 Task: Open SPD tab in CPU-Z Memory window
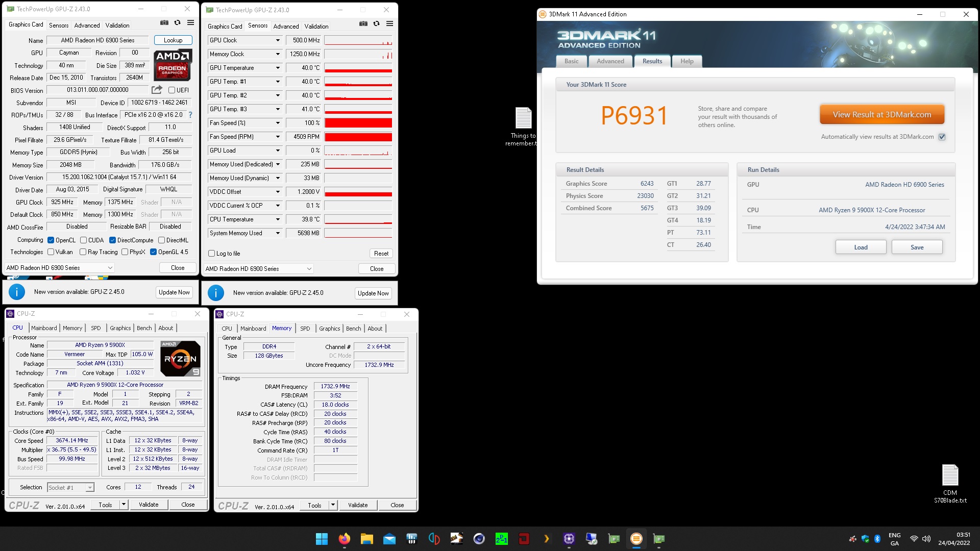[x=305, y=329]
